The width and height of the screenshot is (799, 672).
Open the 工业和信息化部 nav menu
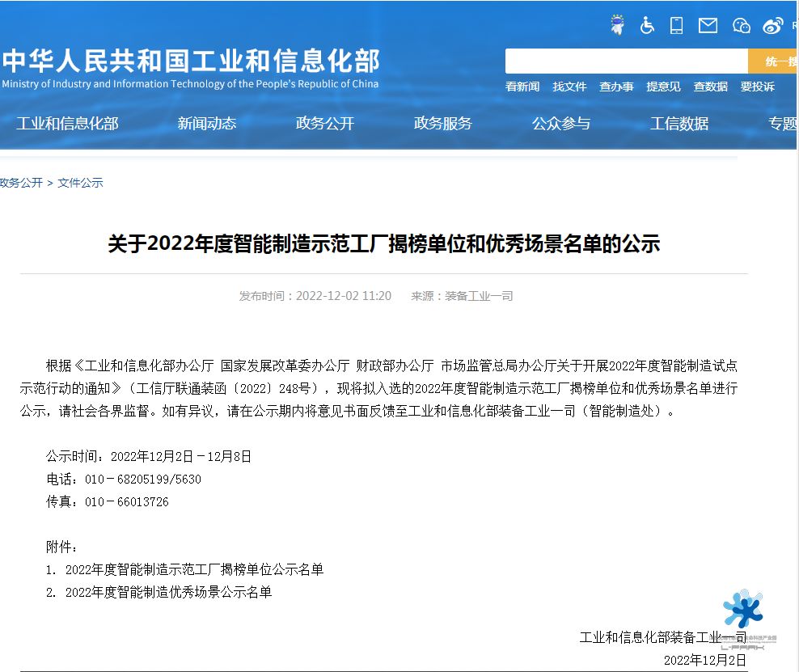click(67, 124)
